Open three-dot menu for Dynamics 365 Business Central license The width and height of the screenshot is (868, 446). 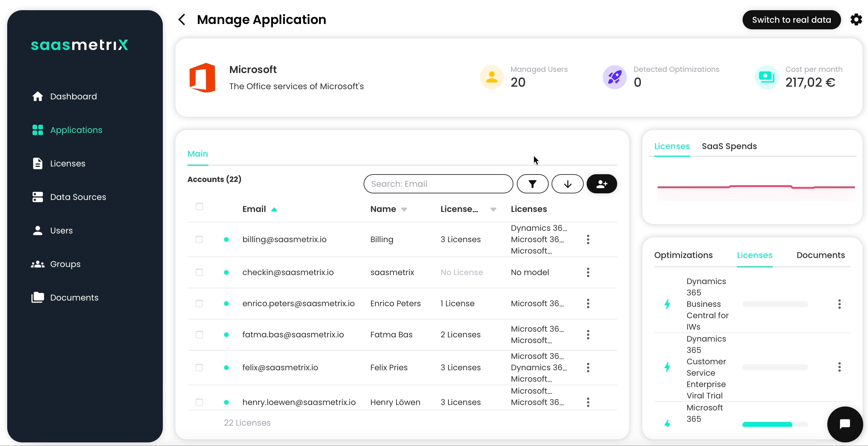(x=839, y=304)
